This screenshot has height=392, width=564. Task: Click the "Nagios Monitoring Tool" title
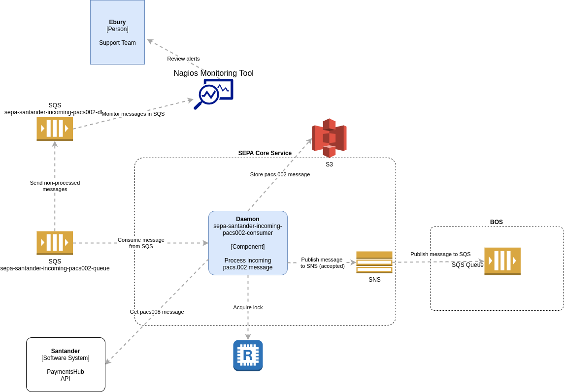coord(213,73)
